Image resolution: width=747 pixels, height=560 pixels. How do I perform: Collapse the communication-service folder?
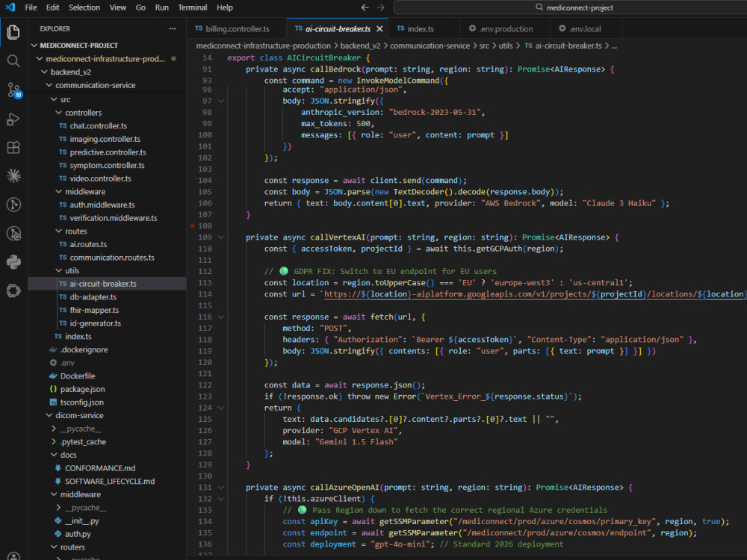coord(49,85)
